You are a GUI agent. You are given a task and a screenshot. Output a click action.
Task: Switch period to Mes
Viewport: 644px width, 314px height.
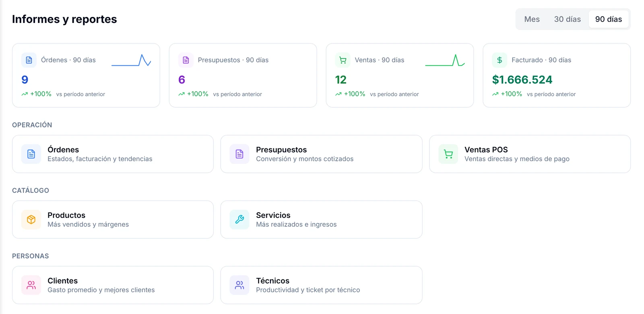[x=532, y=19]
